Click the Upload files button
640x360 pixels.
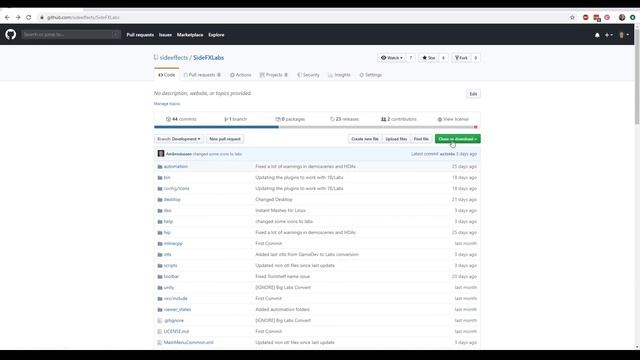point(396,139)
